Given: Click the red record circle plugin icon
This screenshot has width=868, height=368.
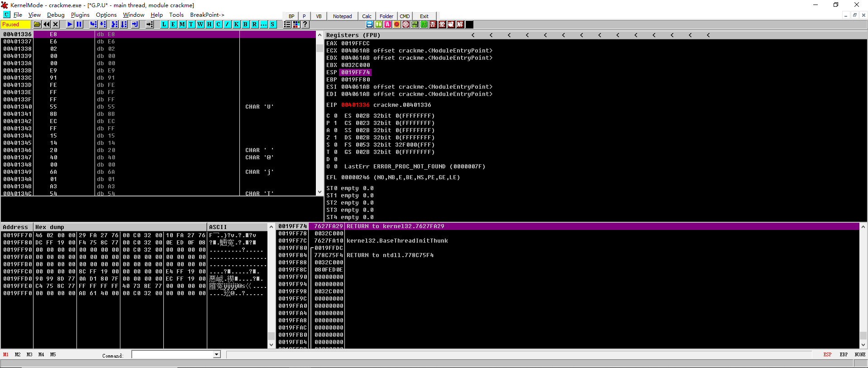Looking at the screenshot, I should pyautogui.click(x=397, y=24).
